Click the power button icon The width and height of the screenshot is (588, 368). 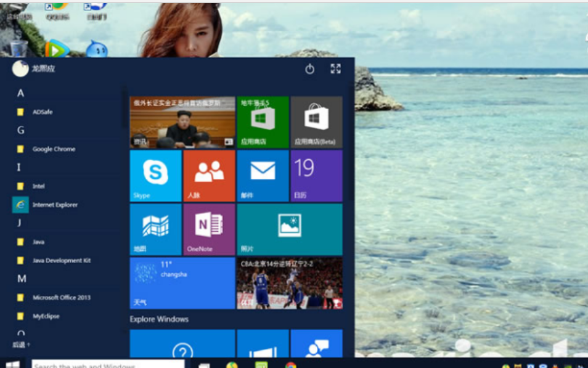pyautogui.click(x=309, y=69)
